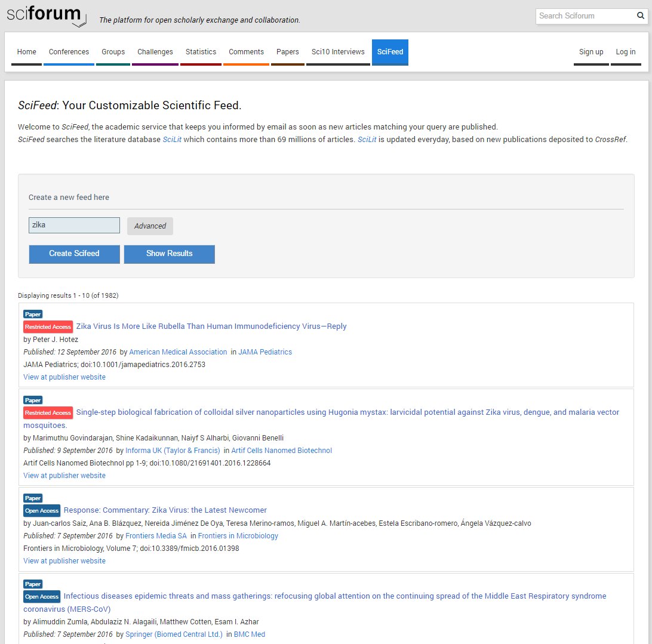Open the Groups page
The width and height of the screenshot is (652, 644).
click(113, 52)
